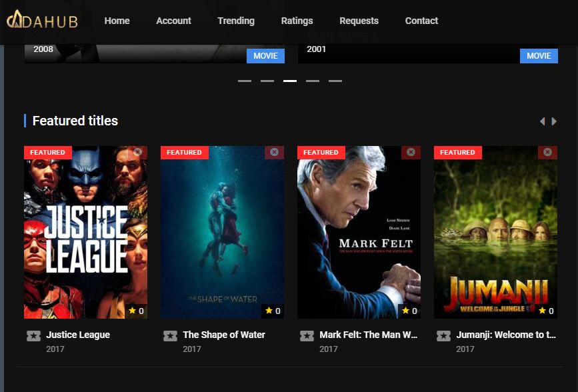
Task: Click the FEATURED badge on Jumanji card
Action: [457, 152]
